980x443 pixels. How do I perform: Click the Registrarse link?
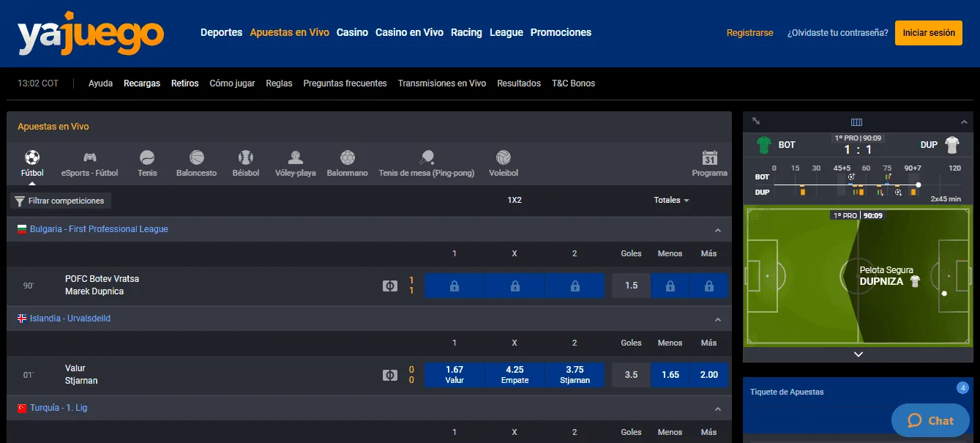coord(749,33)
